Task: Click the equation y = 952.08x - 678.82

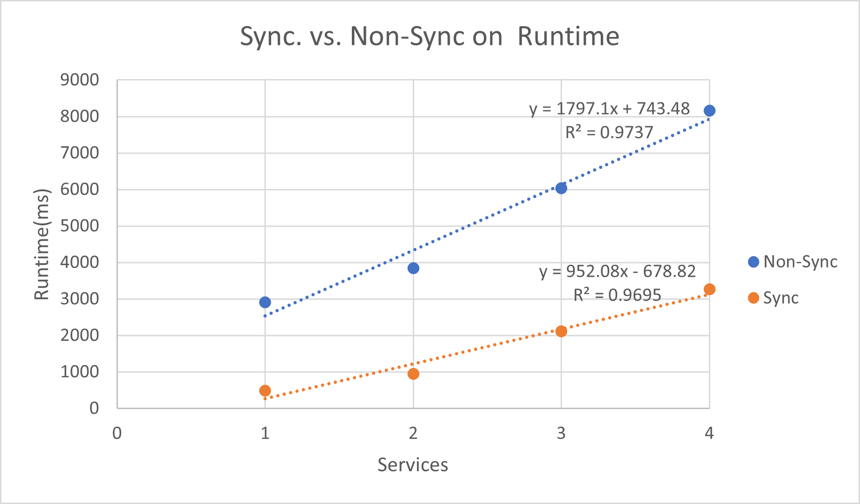Action: click(x=617, y=271)
